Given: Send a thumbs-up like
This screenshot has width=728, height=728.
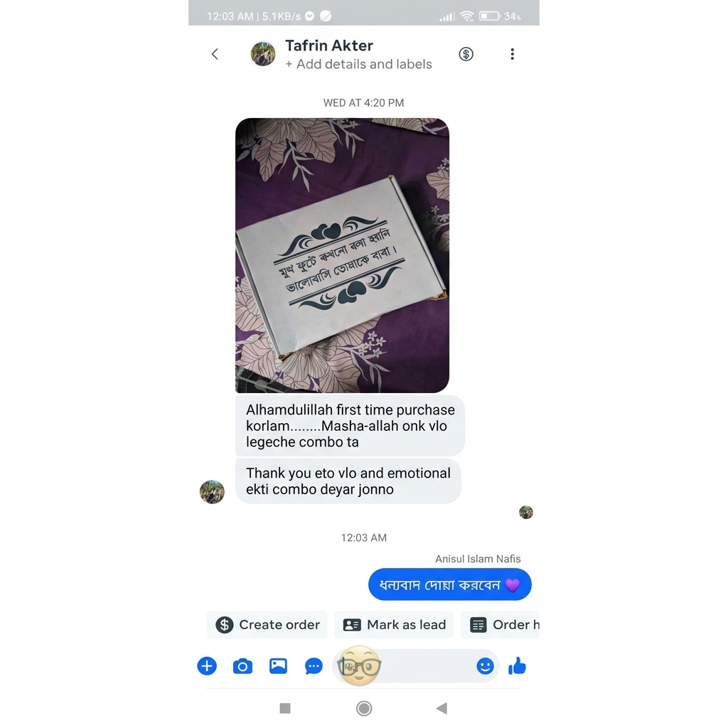Looking at the screenshot, I should tap(517, 665).
